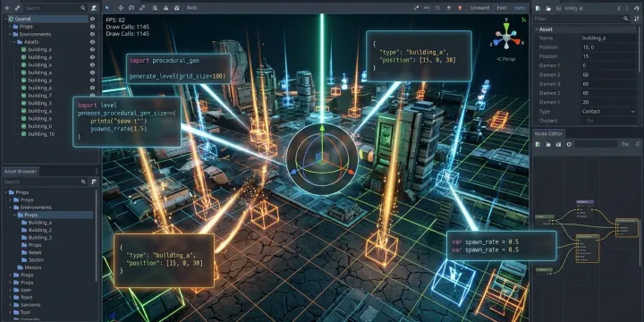Click the script icon right of scene search
This screenshot has height=322, width=644.
tap(94, 8)
